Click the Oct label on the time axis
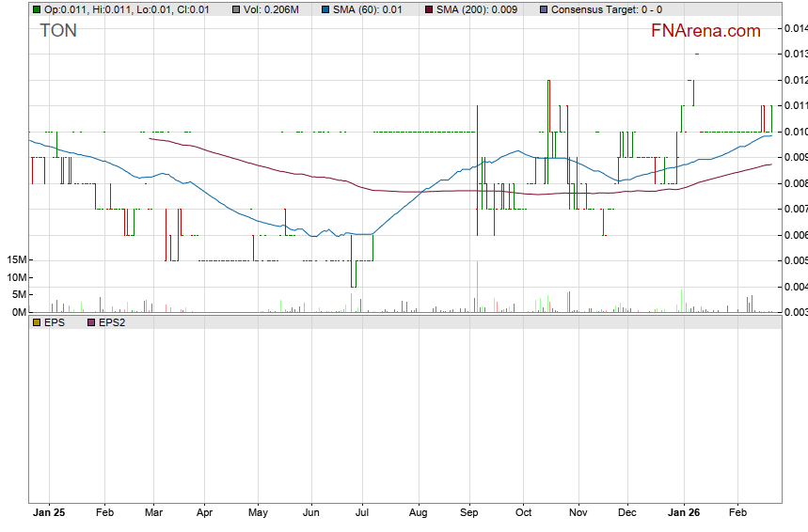808x532 pixels. (524, 513)
